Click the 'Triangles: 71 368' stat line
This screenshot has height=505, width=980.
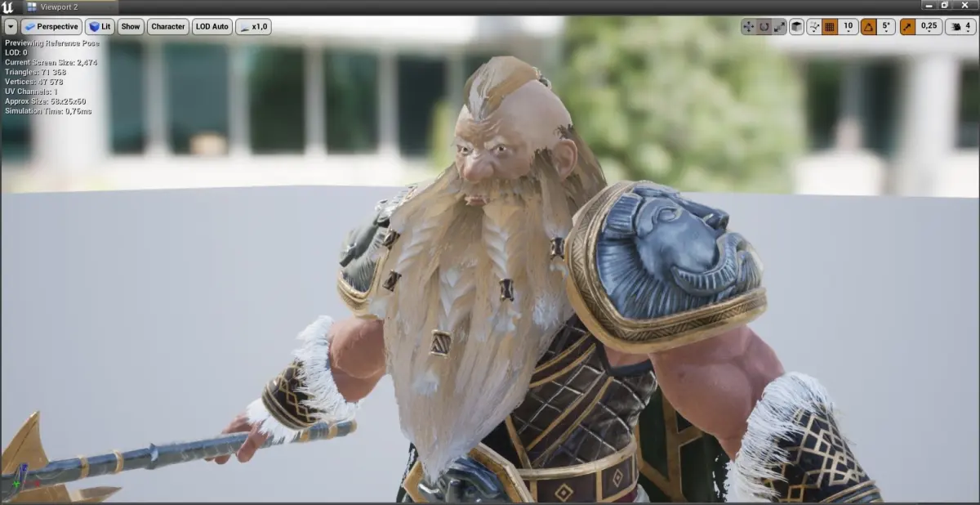tap(35, 73)
